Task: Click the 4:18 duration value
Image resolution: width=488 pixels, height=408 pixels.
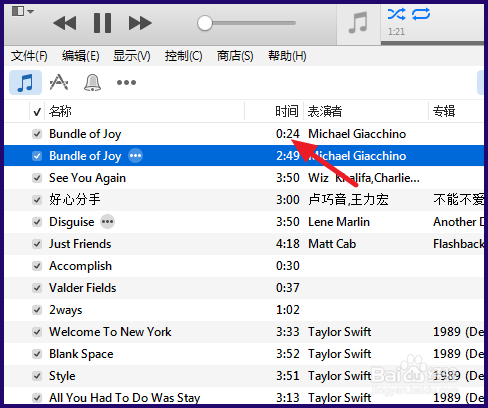Action: pyautogui.click(x=288, y=244)
